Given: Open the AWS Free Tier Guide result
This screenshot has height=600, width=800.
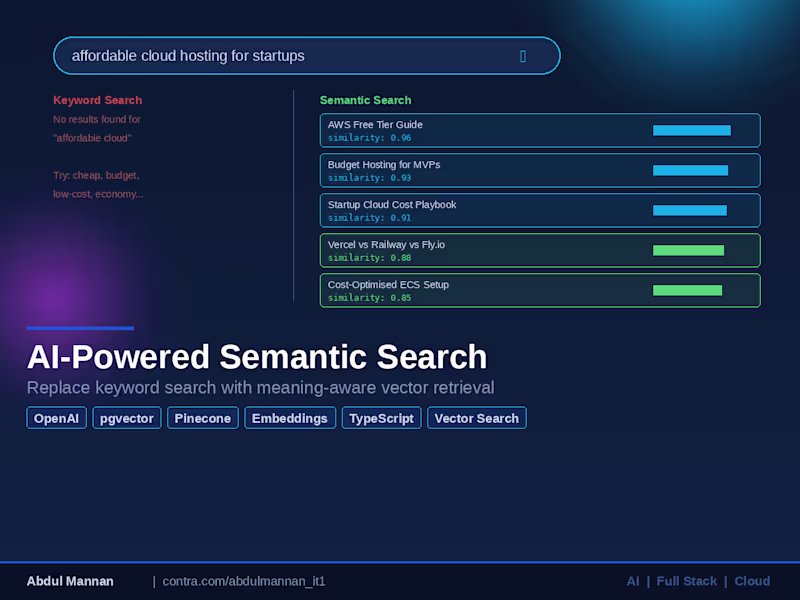Looking at the screenshot, I should [x=540, y=130].
